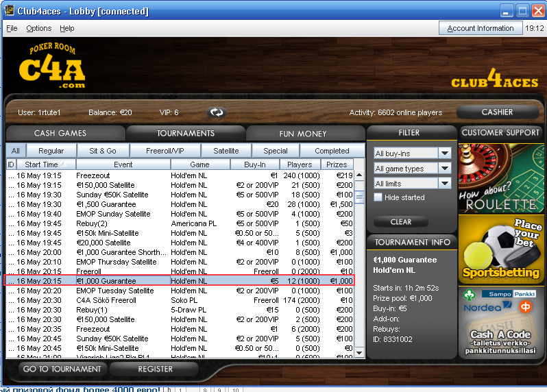
Task: Click the scroll up arrow of tournament list
Action: pyautogui.click(x=359, y=175)
